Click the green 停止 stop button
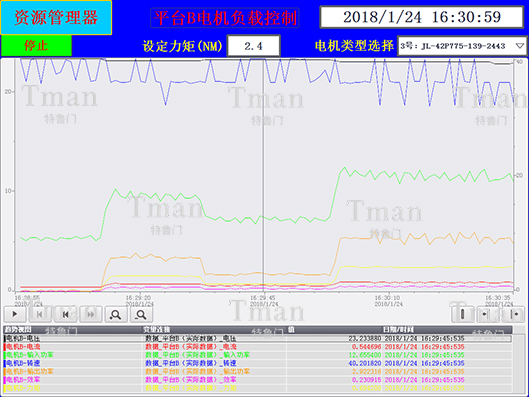The height and width of the screenshot is (397, 529). tap(36, 46)
